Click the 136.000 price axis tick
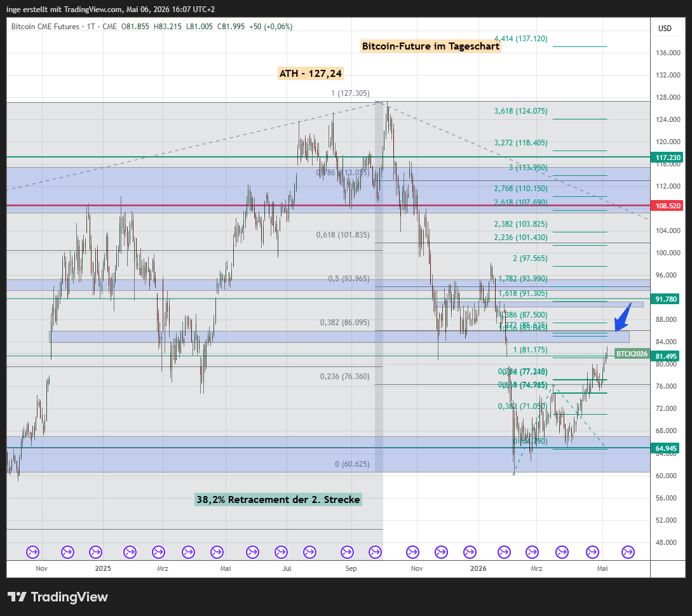692x616 pixels. 668,53
